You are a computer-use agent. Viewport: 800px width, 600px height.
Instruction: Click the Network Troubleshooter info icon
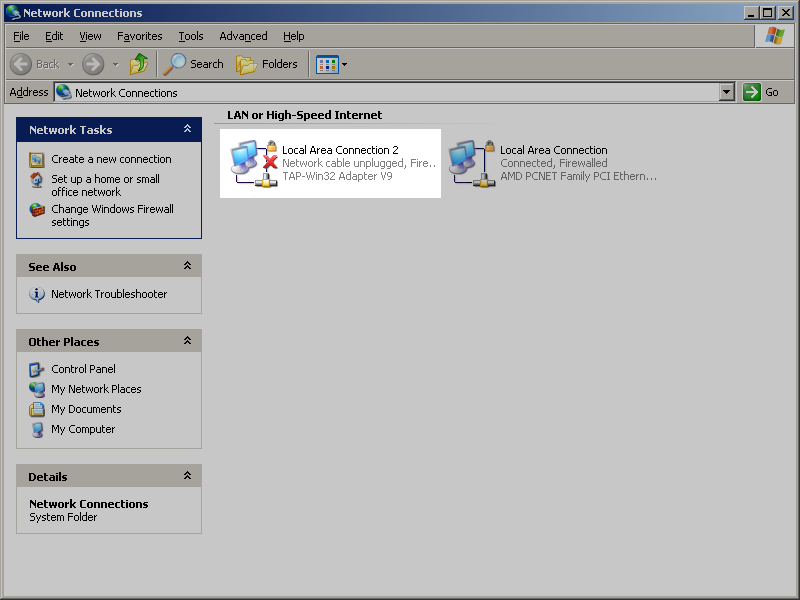[x=37, y=294]
